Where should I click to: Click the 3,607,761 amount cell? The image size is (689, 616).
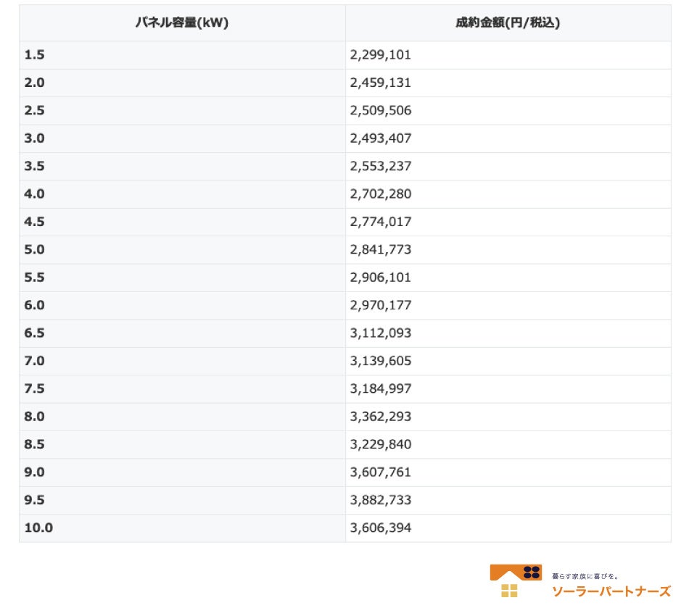click(380, 473)
